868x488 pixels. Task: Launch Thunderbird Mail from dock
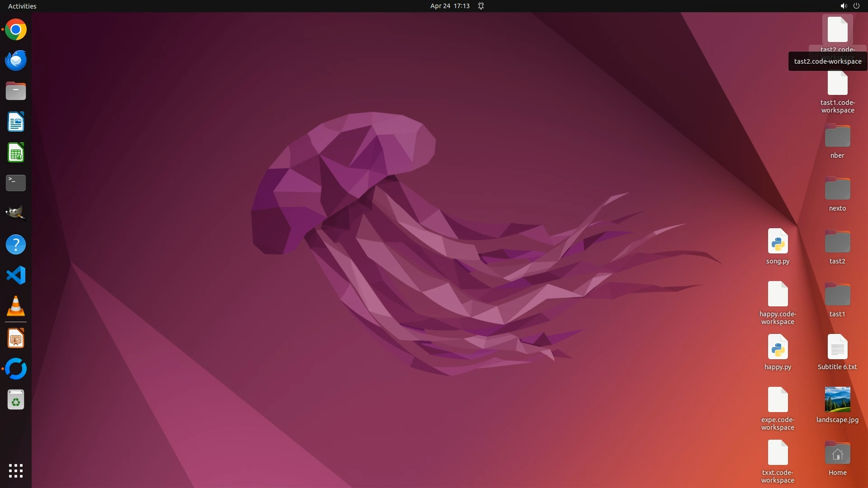pyautogui.click(x=16, y=61)
